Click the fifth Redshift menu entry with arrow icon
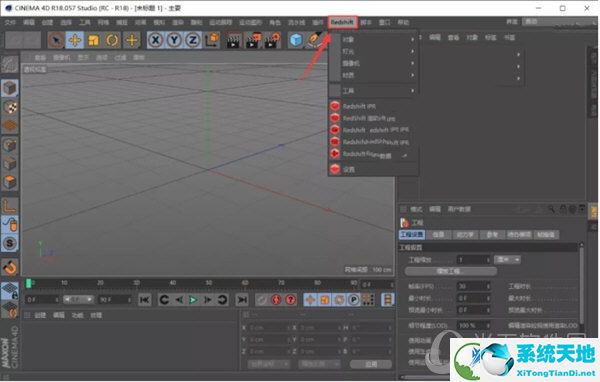 coord(373,154)
